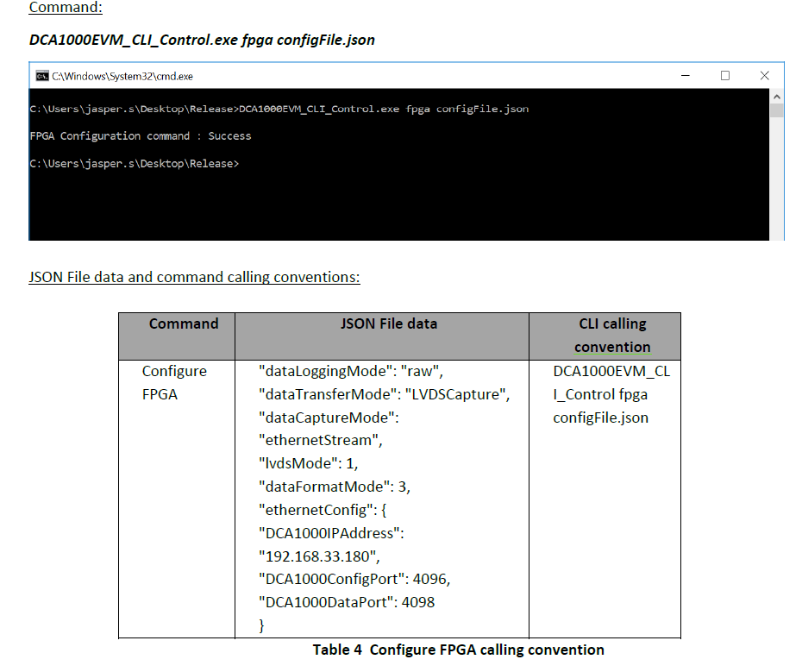This screenshot has height=672, width=802.
Task: Click the '"DCA1000DataPort": 4098' line
Action: (x=347, y=602)
